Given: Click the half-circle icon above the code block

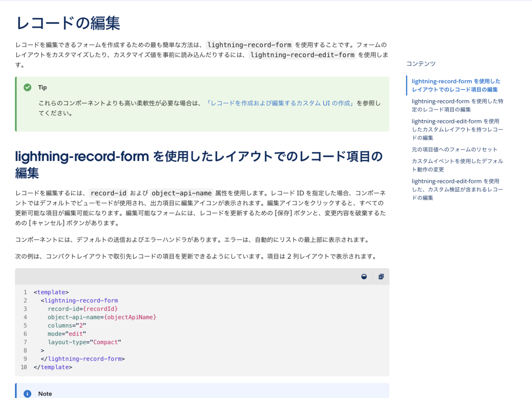Looking at the screenshot, I should (364, 276).
